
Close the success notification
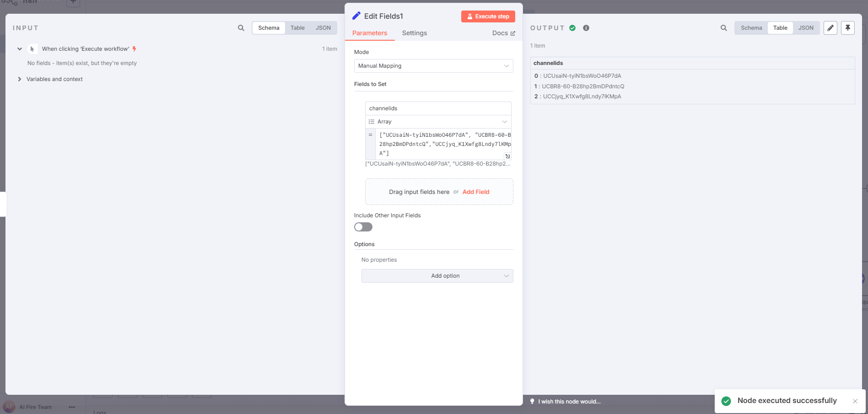(855, 401)
